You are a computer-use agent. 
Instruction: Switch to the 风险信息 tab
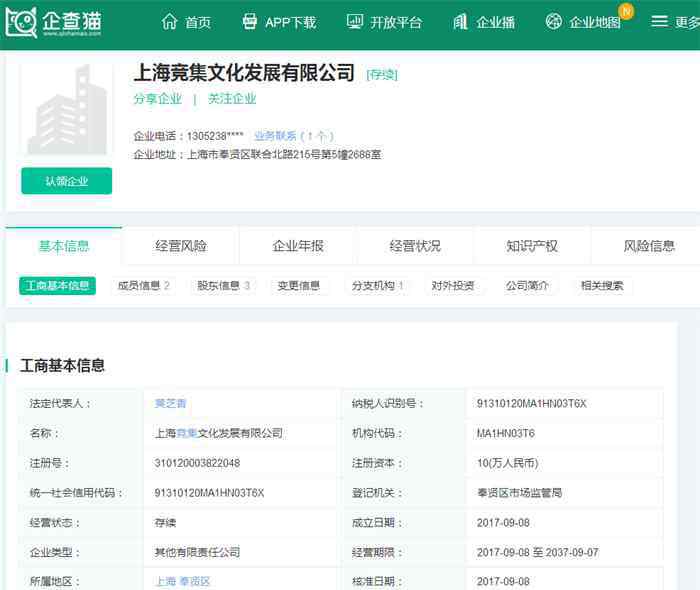pyautogui.click(x=649, y=246)
